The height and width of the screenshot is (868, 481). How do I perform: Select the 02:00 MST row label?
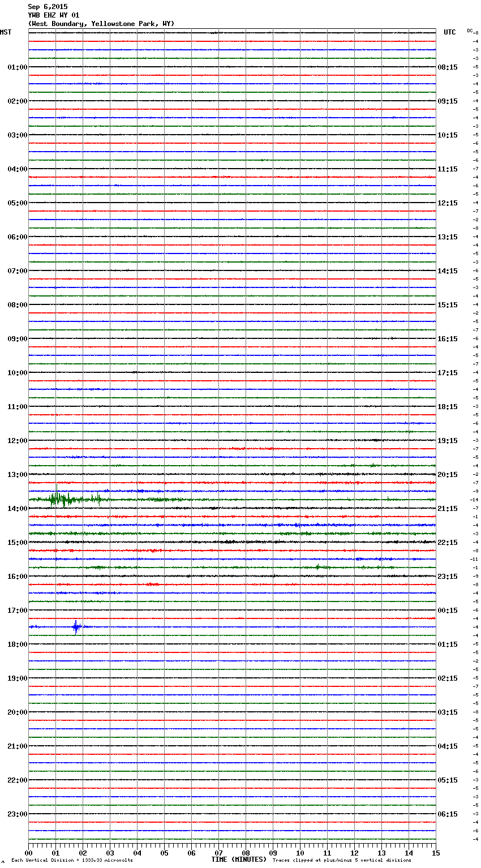click(18, 101)
